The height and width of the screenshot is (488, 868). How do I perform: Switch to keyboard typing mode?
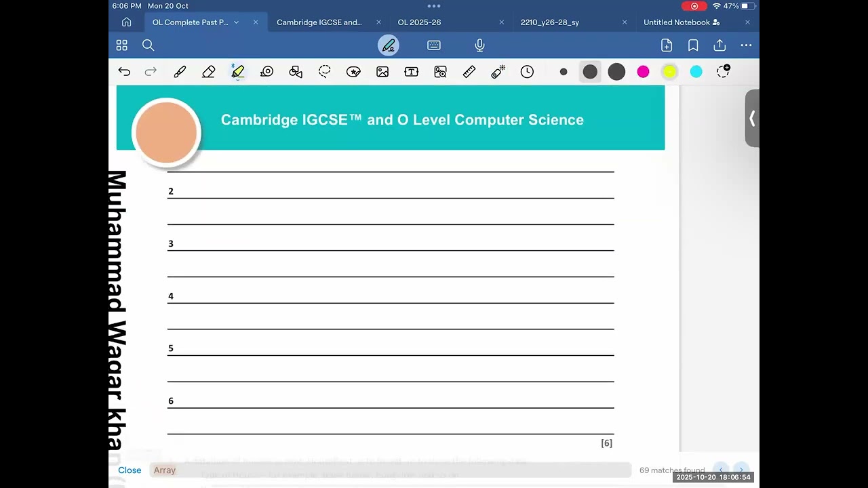(434, 45)
